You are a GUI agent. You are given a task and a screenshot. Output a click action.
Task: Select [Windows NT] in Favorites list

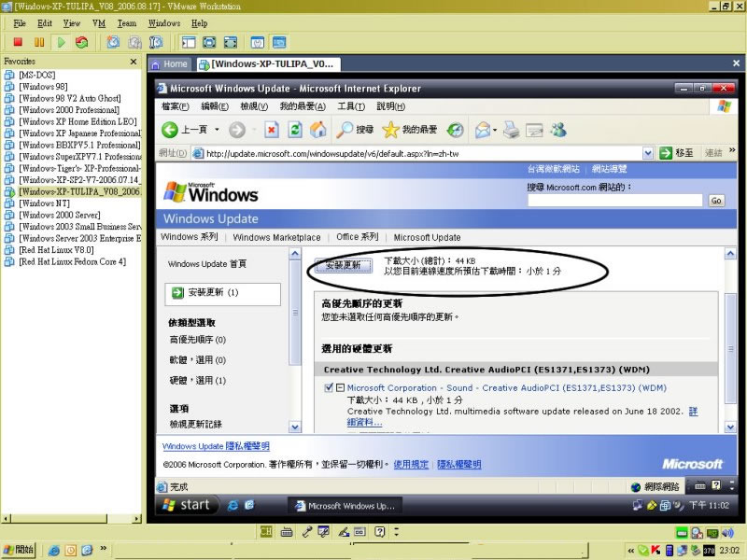[x=44, y=203]
